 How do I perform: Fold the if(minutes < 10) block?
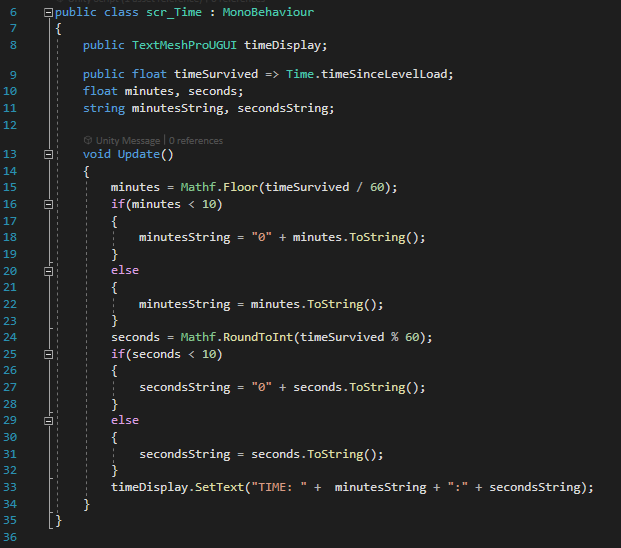click(x=49, y=205)
